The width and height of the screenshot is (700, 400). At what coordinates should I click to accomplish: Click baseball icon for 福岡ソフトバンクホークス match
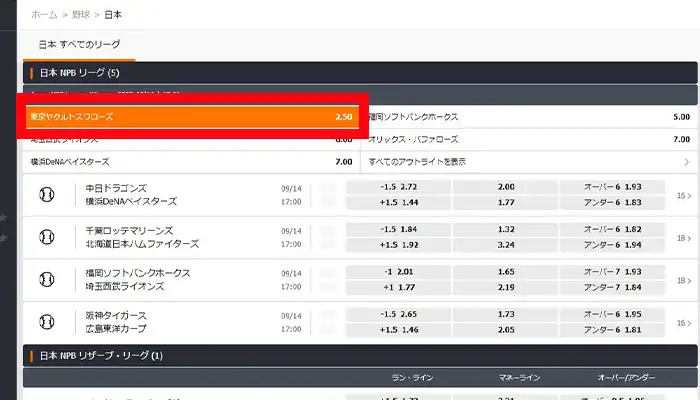point(47,279)
